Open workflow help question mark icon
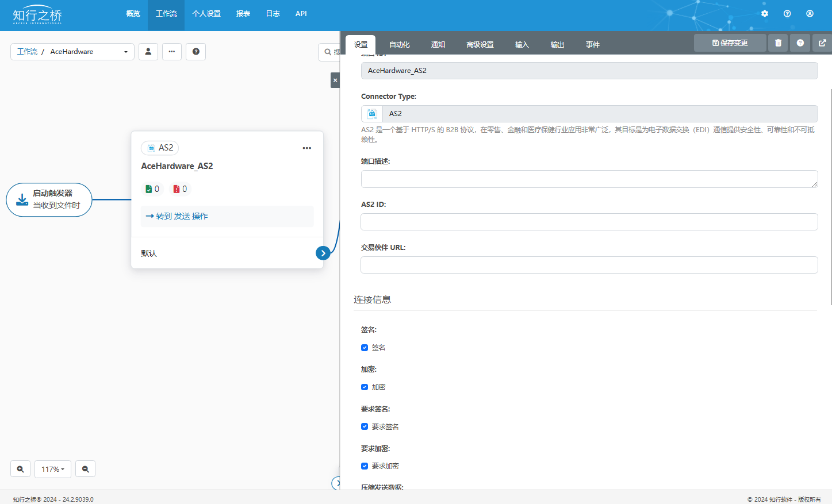 pyautogui.click(x=196, y=52)
